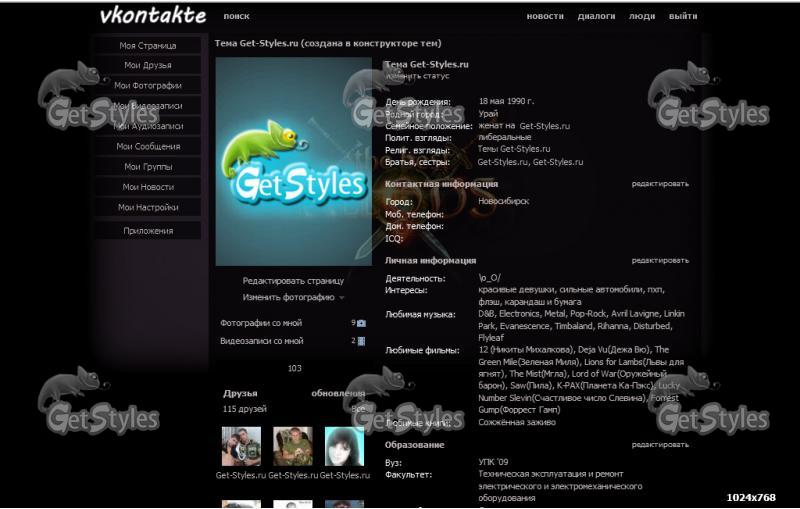Open the поиск search link
The image size is (800, 509).
(236, 16)
